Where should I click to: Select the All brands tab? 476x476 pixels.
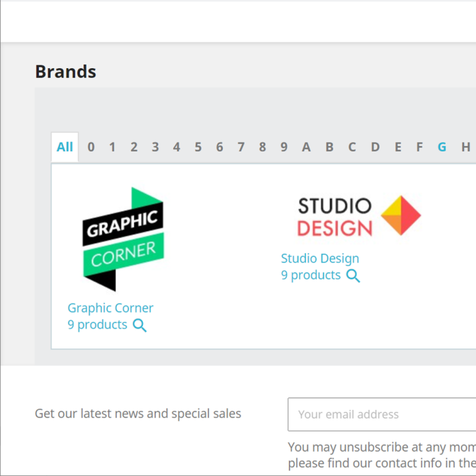(x=65, y=147)
